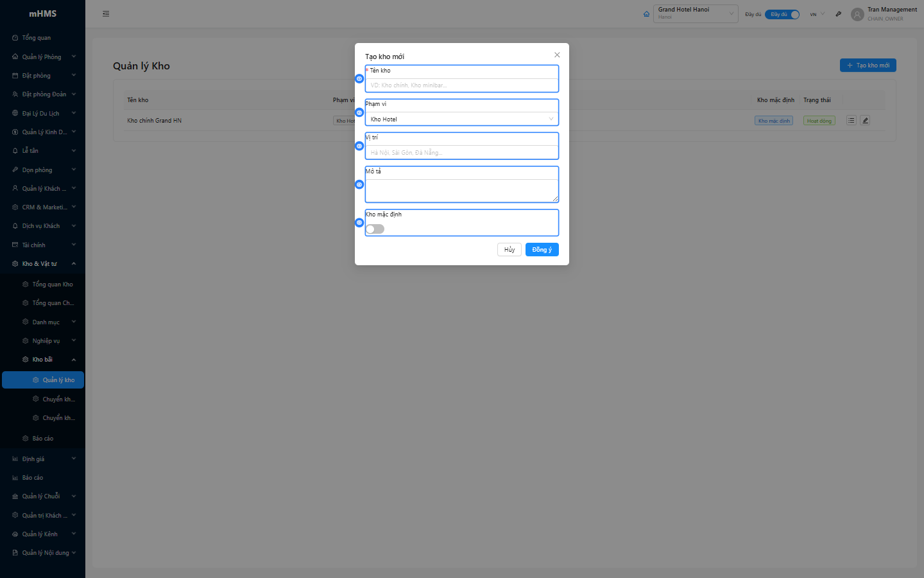Open the VN language dropdown
This screenshot has width=924, height=578.
[x=817, y=14]
